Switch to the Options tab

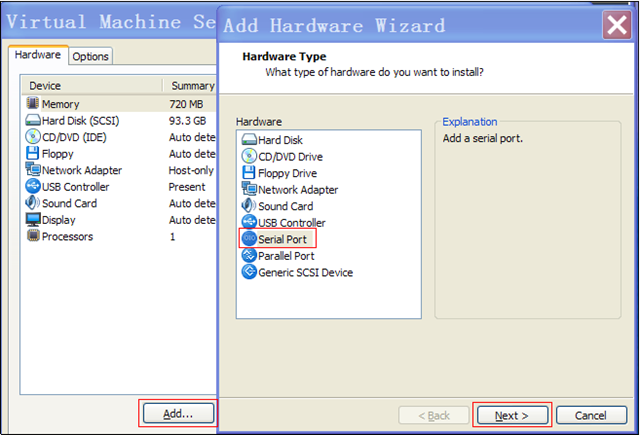point(91,57)
